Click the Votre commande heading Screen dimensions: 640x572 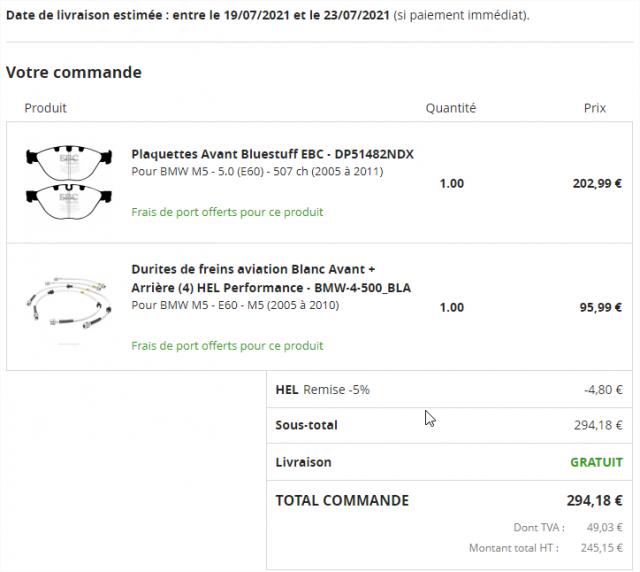[74, 72]
